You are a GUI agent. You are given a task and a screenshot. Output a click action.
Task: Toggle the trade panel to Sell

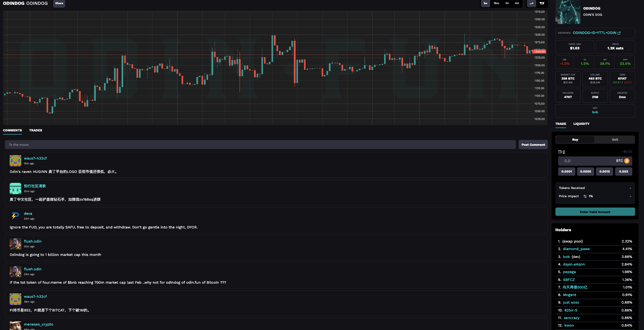(614, 140)
